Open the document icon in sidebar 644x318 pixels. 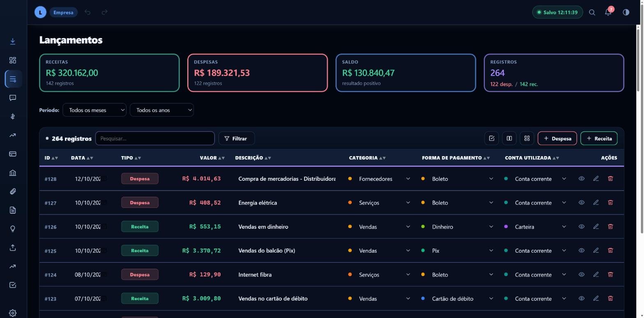[x=13, y=210]
